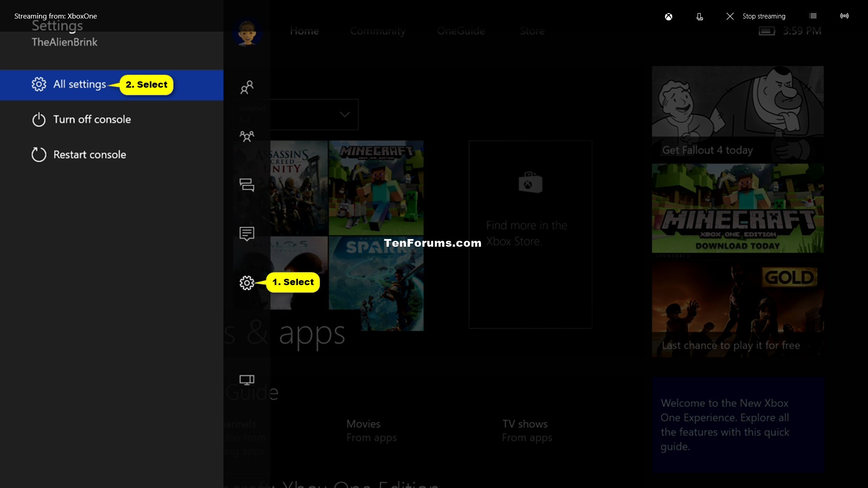Click the gear icon beside All settings
The width and height of the screenshot is (868, 488).
click(39, 84)
